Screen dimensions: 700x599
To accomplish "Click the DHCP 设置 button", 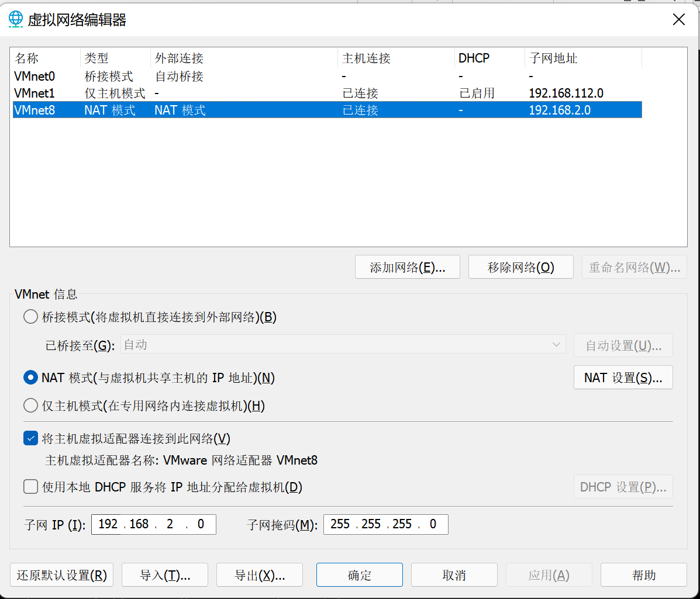I will pyautogui.click(x=623, y=487).
